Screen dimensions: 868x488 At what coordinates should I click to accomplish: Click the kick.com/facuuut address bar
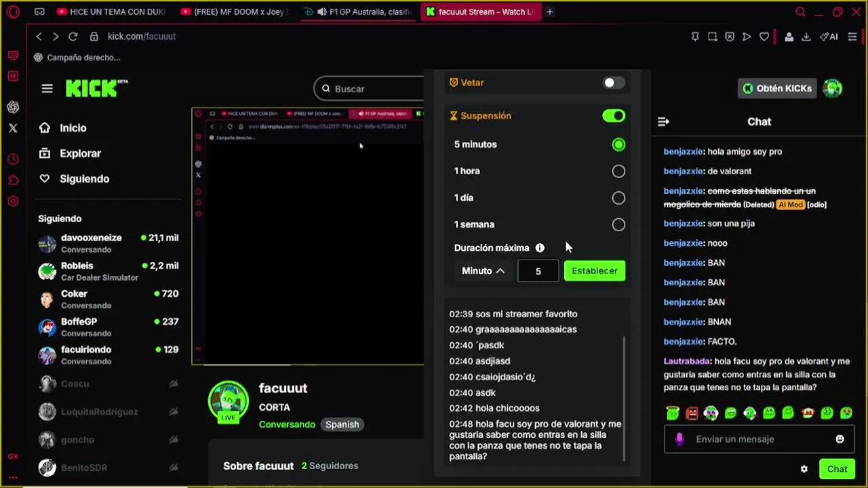[142, 37]
